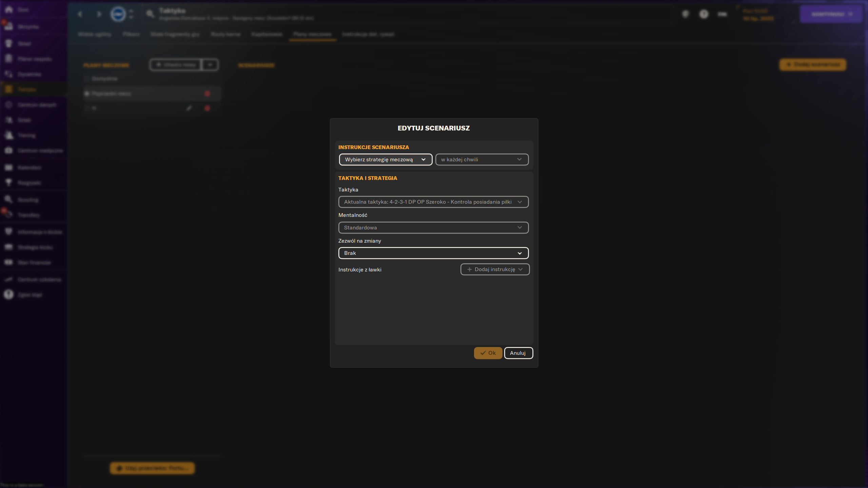Click the date display in top bar

pyautogui.click(x=758, y=15)
